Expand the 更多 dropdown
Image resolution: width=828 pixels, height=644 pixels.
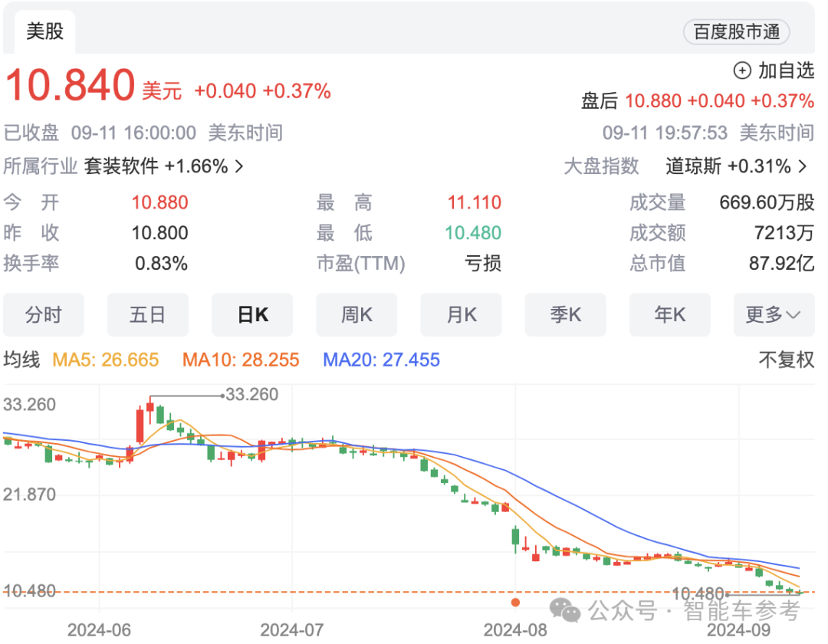(774, 314)
